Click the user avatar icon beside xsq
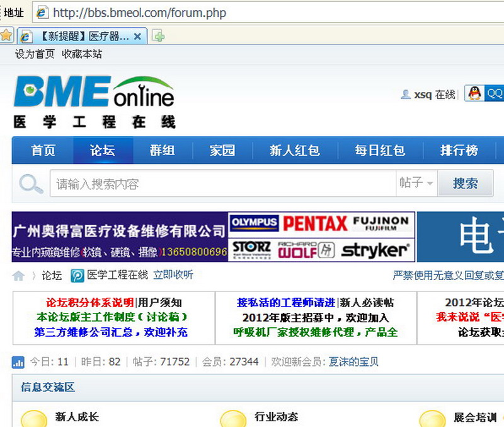This screenshot has height=427, width=504. tap(406, 95)
